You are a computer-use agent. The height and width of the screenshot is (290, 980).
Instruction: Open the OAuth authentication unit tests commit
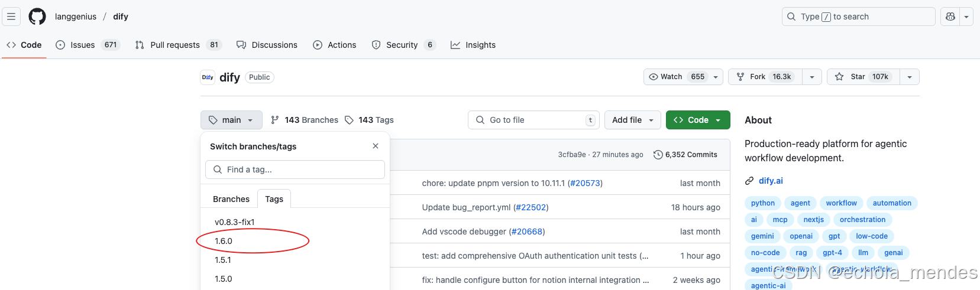(535, 256)
